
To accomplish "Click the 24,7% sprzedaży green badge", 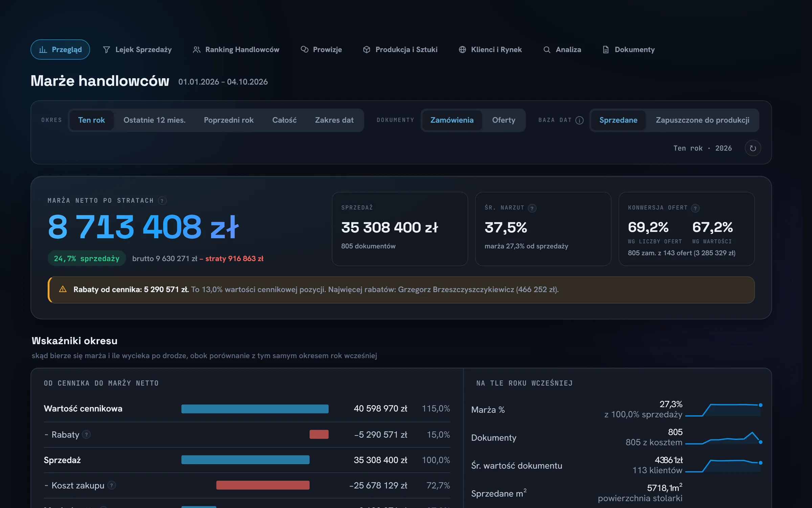I will click(87, 258).
